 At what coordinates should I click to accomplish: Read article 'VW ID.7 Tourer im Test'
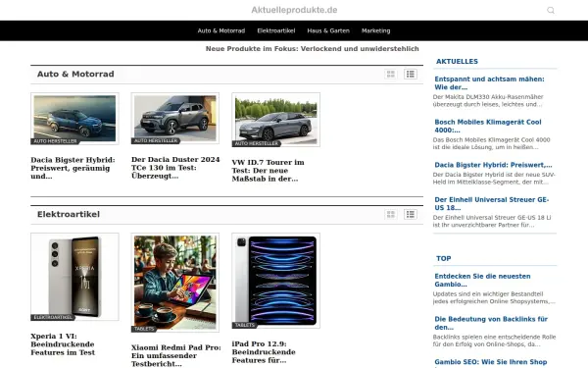click(268, 171)
